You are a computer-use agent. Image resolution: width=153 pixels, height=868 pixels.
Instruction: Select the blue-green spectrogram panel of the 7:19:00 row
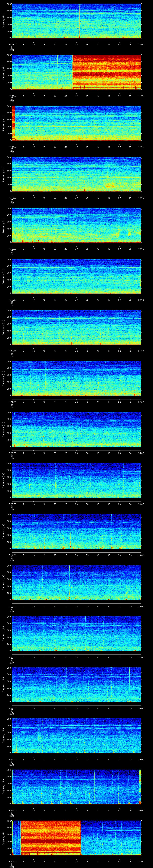click(x=77, y=276)
